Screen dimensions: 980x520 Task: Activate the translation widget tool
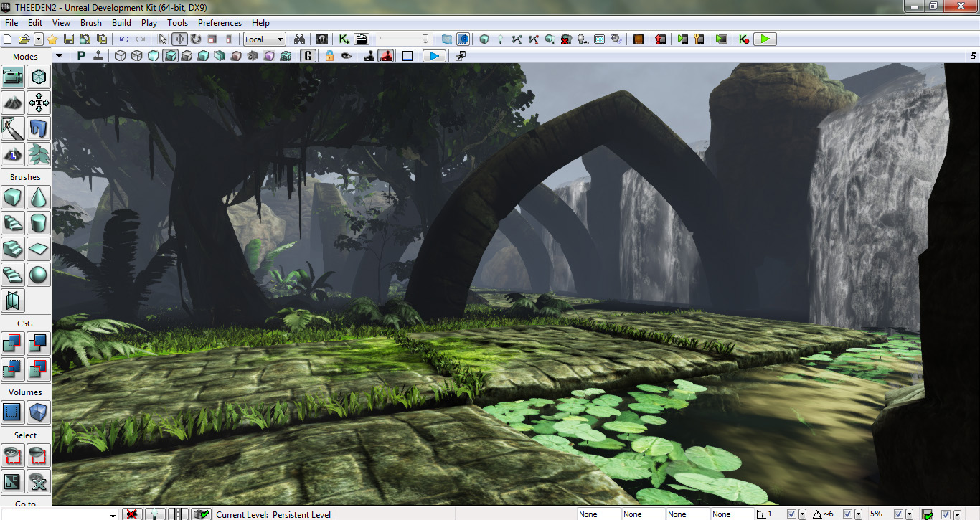coord(179,39)
